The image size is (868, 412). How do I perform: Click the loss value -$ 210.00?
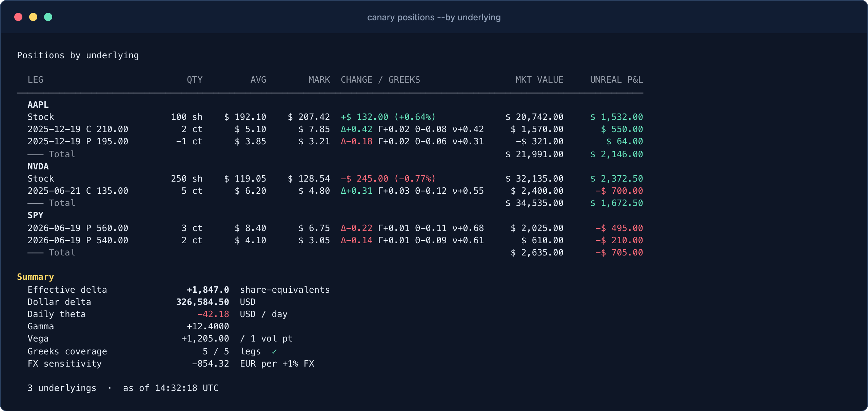(x=619, y=240)
